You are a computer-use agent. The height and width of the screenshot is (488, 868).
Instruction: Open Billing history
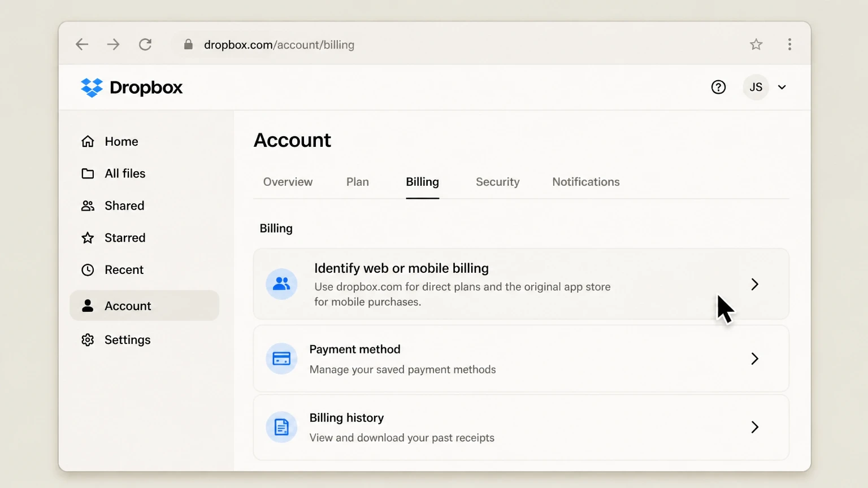tap(521, 427)
